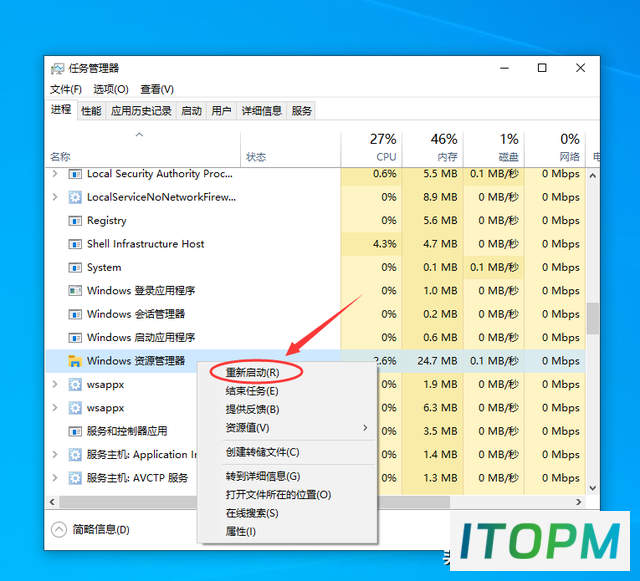Choose 在线搜索(S) from context menu
Image resolution: width=640 pixels, height=581 pixels.
tap(252, 513)
